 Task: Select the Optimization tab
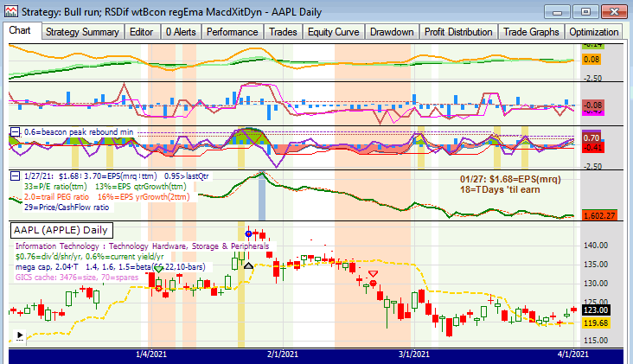pyautogui.click(x=593, y=32)
